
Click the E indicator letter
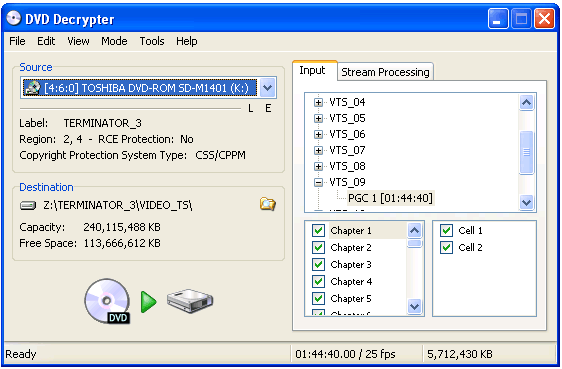coord(268,108)
